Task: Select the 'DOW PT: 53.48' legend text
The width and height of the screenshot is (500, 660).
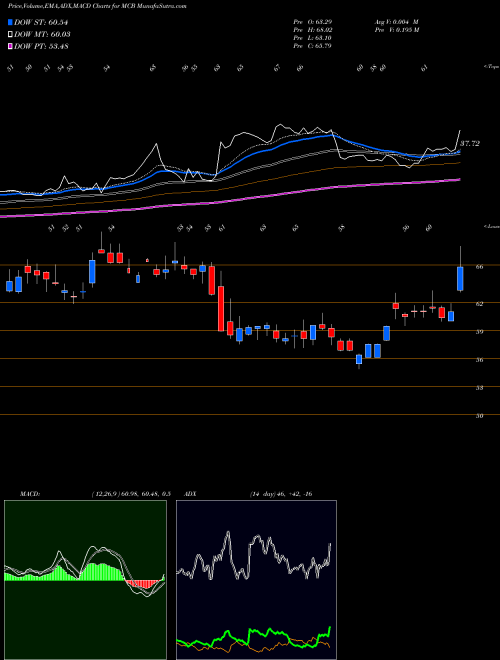Action: [x=41, y=47]
